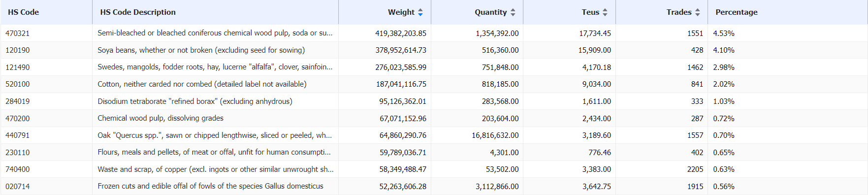The width and height of the screenshot is (868, 195).
Task: Select HS code 520100 cell
Action: pos(18,84)
